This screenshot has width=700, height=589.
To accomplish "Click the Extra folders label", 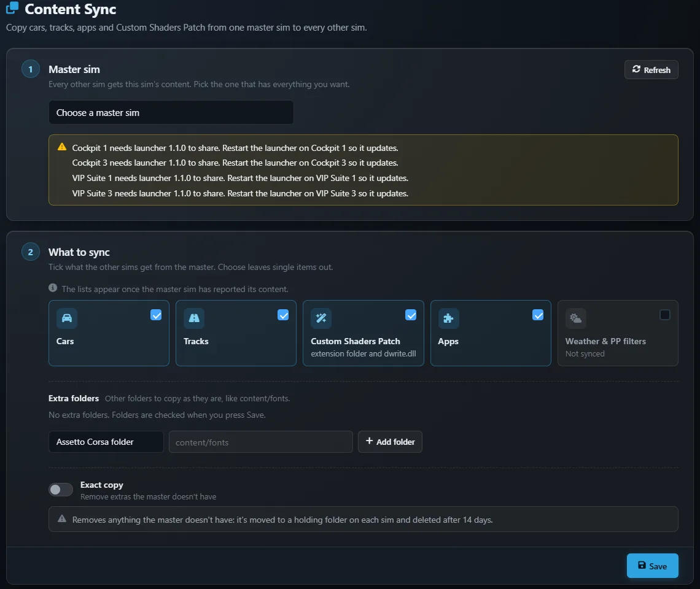I will pyautogui.click(x=74, y=398).
